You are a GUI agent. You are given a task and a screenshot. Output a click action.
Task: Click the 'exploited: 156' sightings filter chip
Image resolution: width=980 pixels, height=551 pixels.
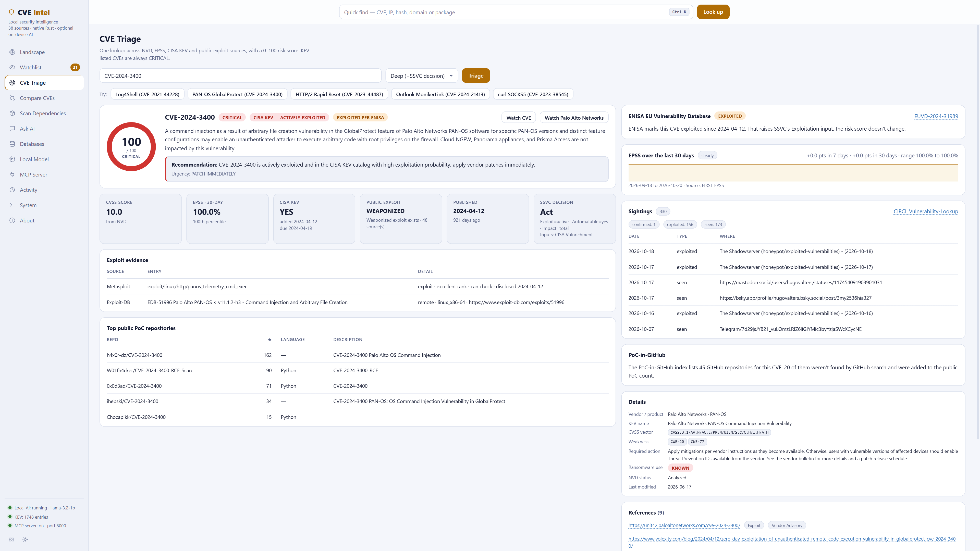pyautogui.click(x=680, y=224)
